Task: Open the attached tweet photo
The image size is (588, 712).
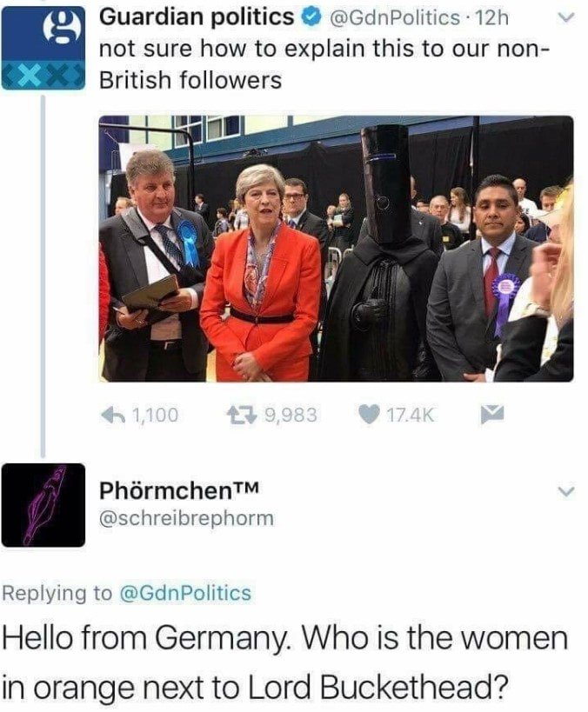Action: (x=337, y=249)
